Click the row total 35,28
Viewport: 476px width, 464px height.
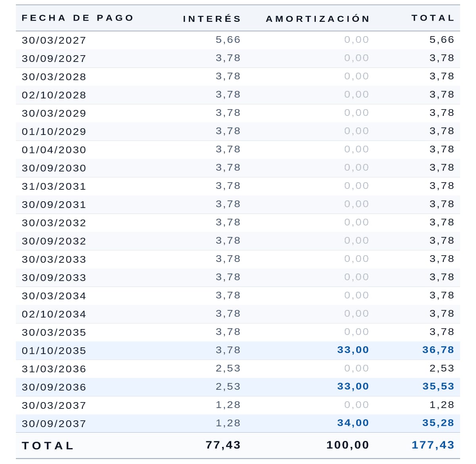tap(438, 423)
